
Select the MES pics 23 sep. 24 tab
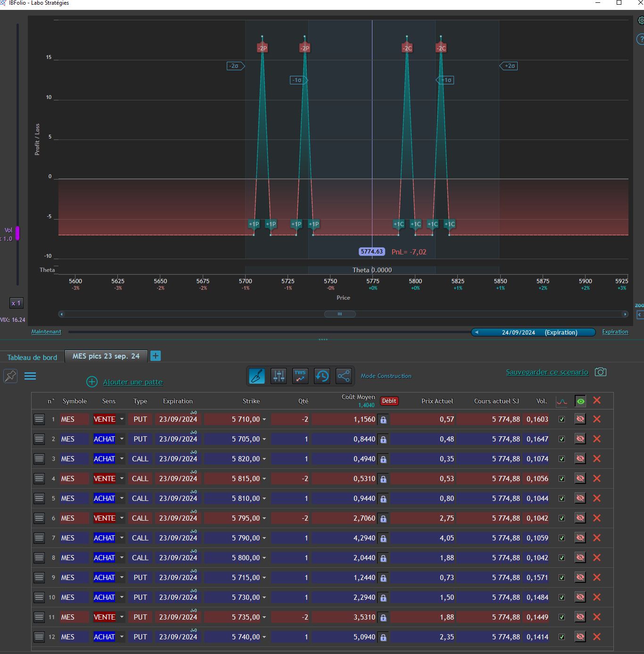[x=106, y=356]
